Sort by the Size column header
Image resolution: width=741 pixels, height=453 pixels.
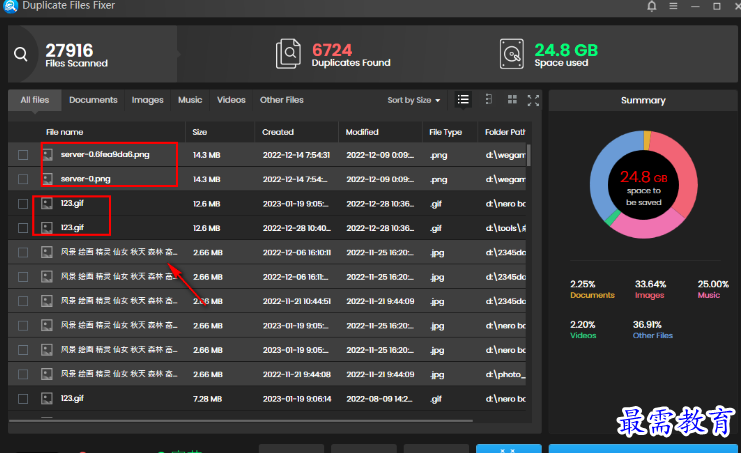199,132
